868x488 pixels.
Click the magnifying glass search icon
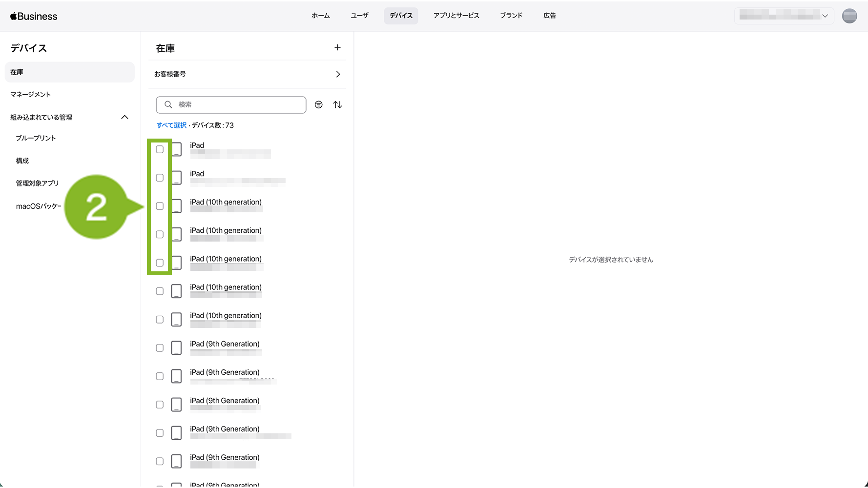168,104
